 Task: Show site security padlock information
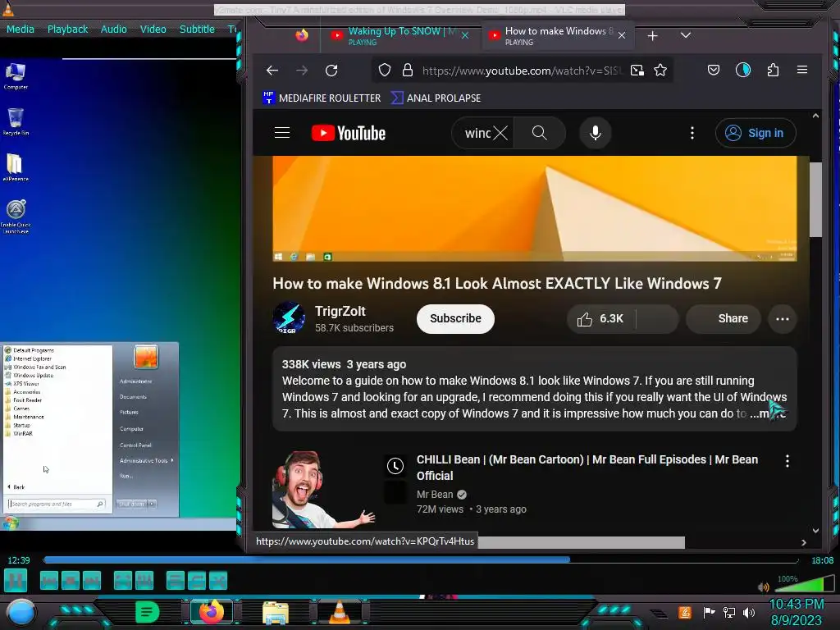(x=408, y=71)
